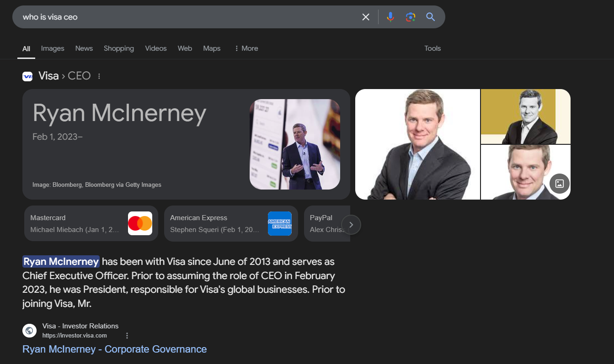Open the American Express logo card
The height and width of the screenshot is (364, 614).
pyautogui.click(x=280, y=223)
